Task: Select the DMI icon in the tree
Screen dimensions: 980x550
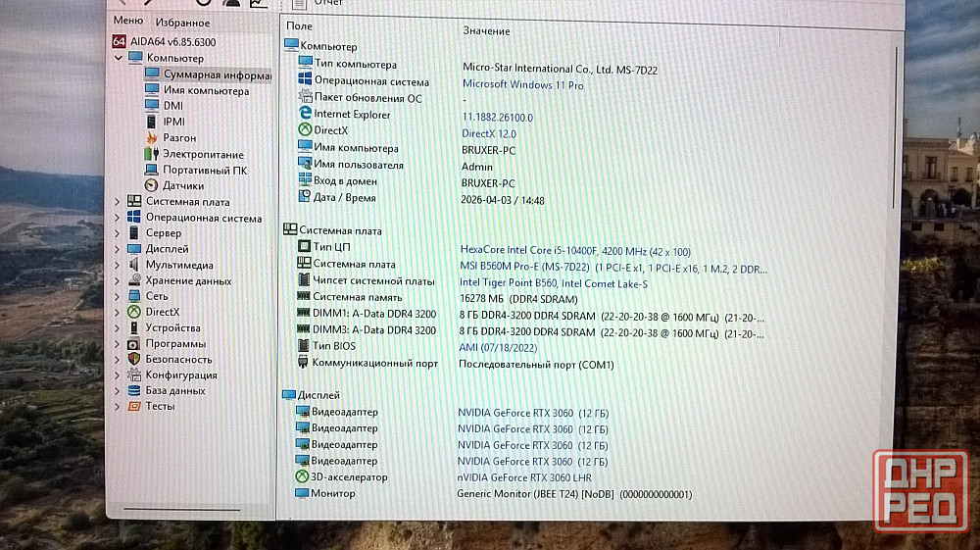Action: click(x=152, y=106)
